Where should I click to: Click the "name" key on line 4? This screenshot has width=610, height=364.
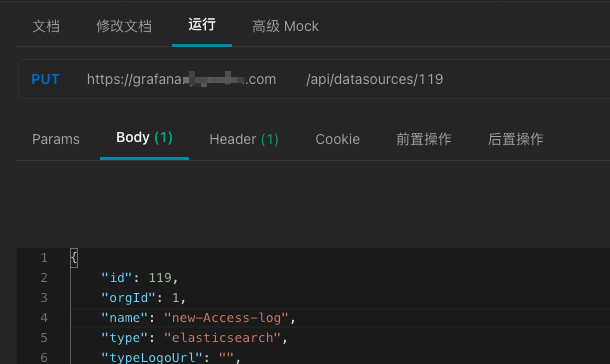[x=124, y=318]
